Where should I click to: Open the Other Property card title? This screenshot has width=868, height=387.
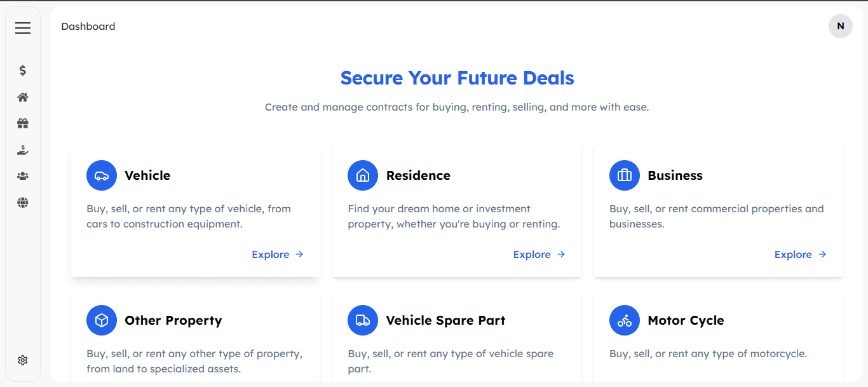173,320
